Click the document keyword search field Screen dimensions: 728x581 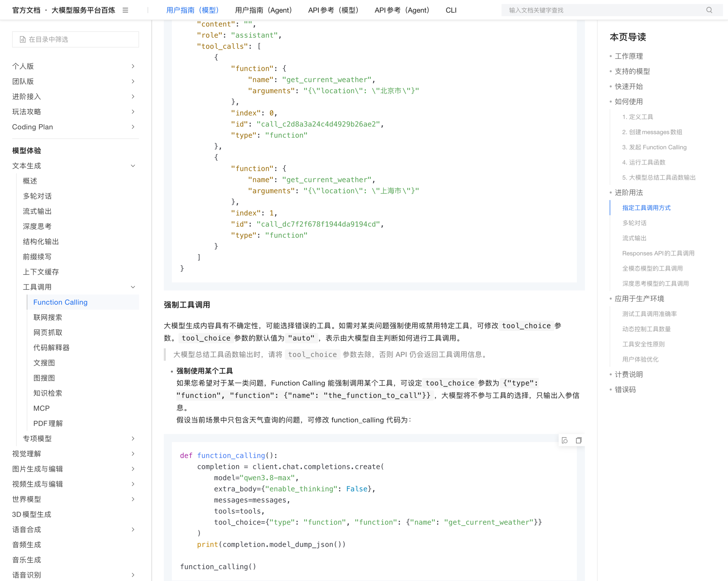pyautogui.click(x=611, y=10)
